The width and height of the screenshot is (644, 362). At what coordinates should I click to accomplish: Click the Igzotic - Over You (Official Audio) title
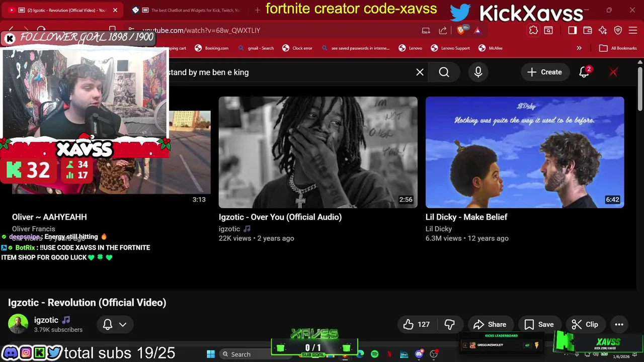[x=280, y=217]
